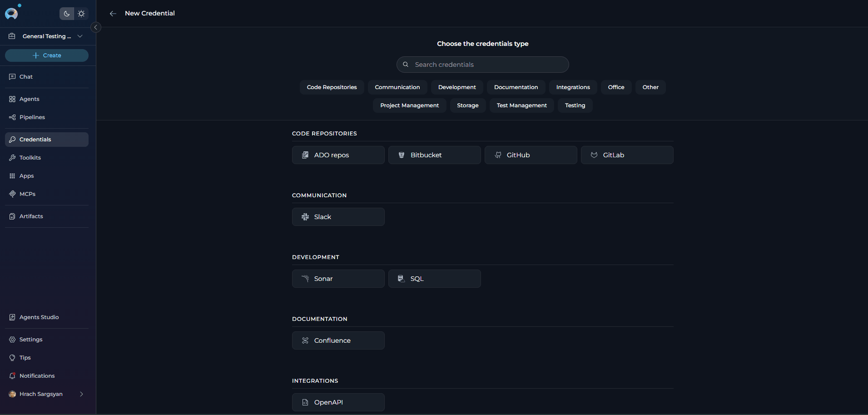Select the GitHub credential type

[531, 155]
